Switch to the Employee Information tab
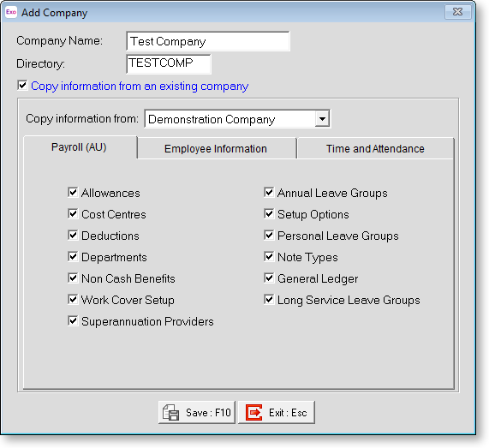489x448 pixels. pyautogui.click(x=217, y=148)
